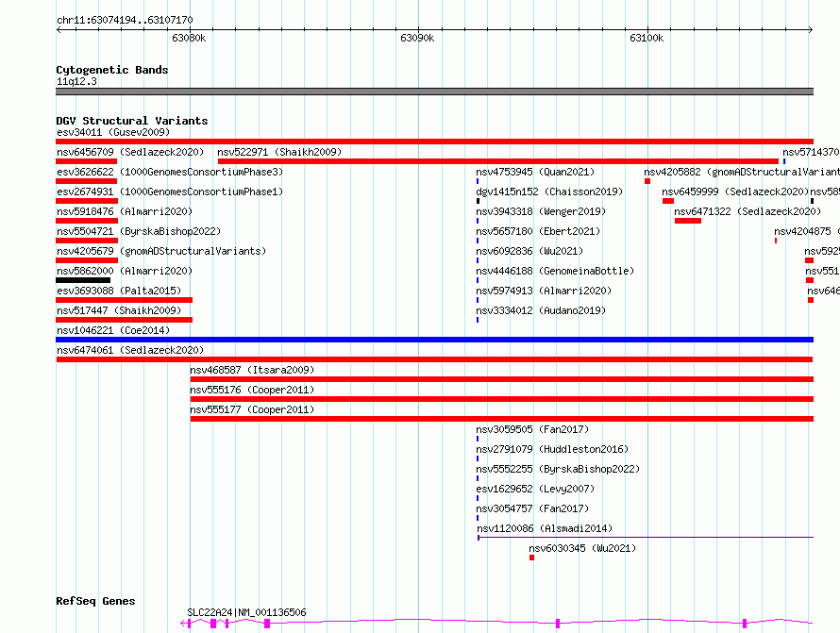Click esv3626622 (1000GenomesConsortiumPhase3) label
This screenshot has height=633, width=840.
point(170,172)
